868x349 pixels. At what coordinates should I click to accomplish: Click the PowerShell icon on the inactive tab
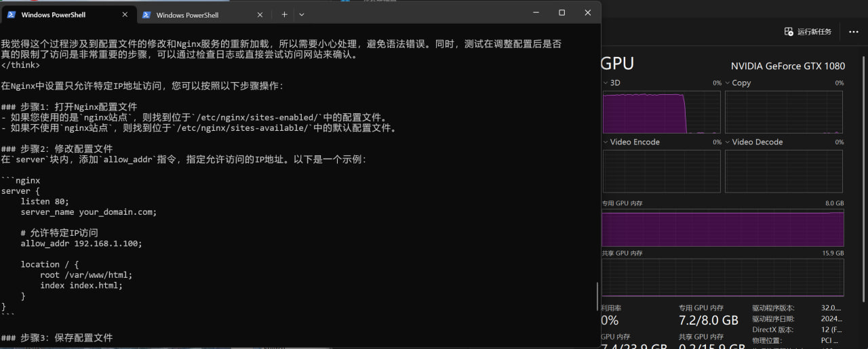(x=146, y=14)
